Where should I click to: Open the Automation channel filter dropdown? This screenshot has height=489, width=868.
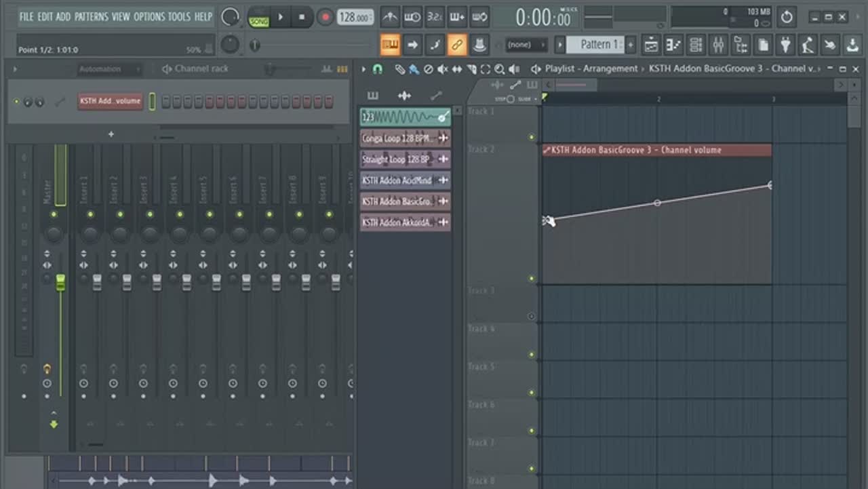coord(108,69)
